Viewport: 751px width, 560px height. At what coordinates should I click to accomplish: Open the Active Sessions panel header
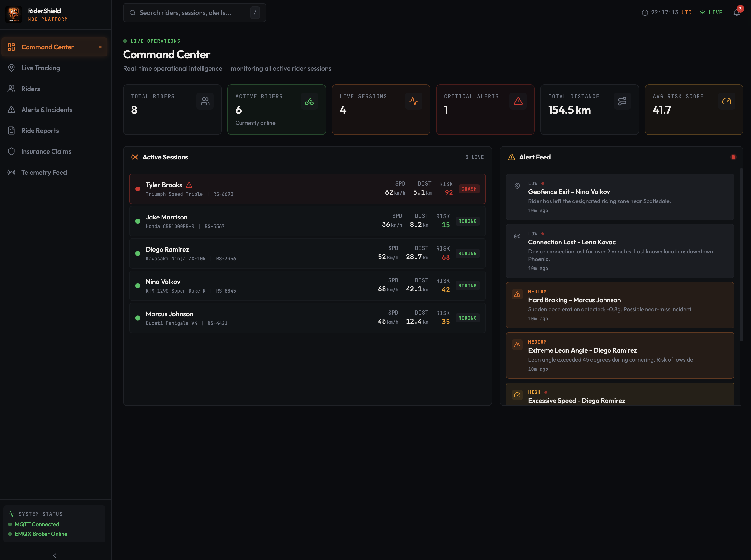(165, 157)
